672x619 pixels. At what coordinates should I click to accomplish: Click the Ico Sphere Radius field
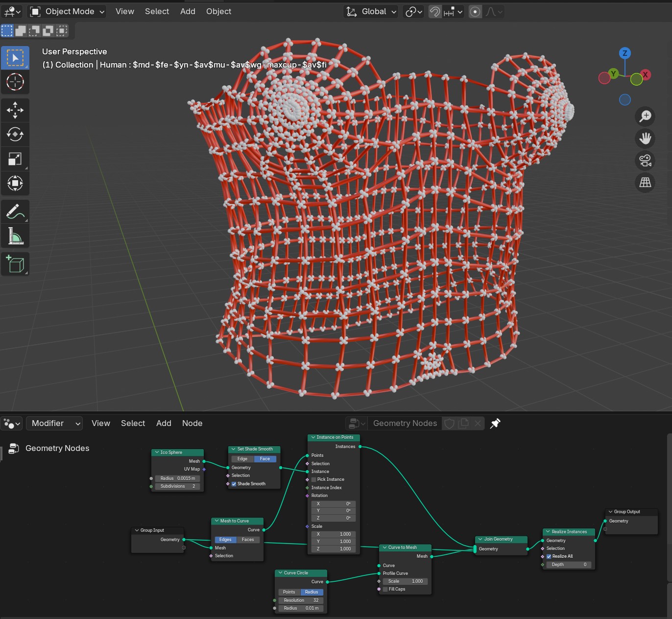pos(177,478)
